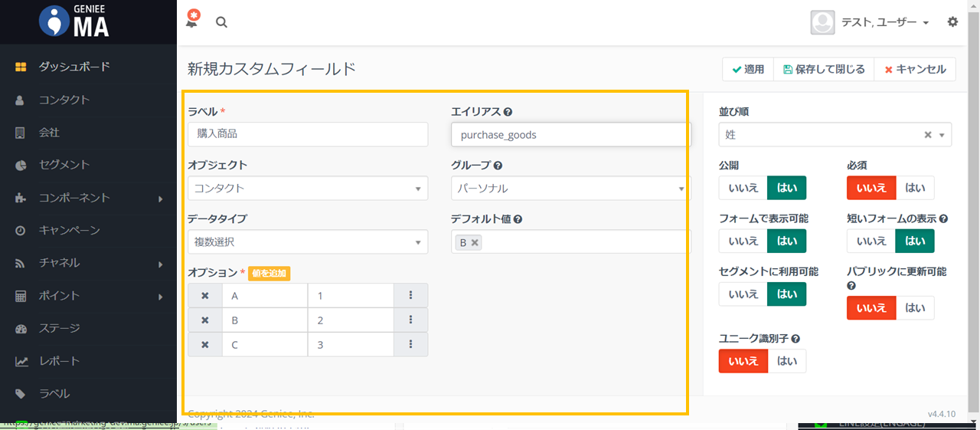
Task: Click 保存して閉じる button
Action: pos(824,69)
